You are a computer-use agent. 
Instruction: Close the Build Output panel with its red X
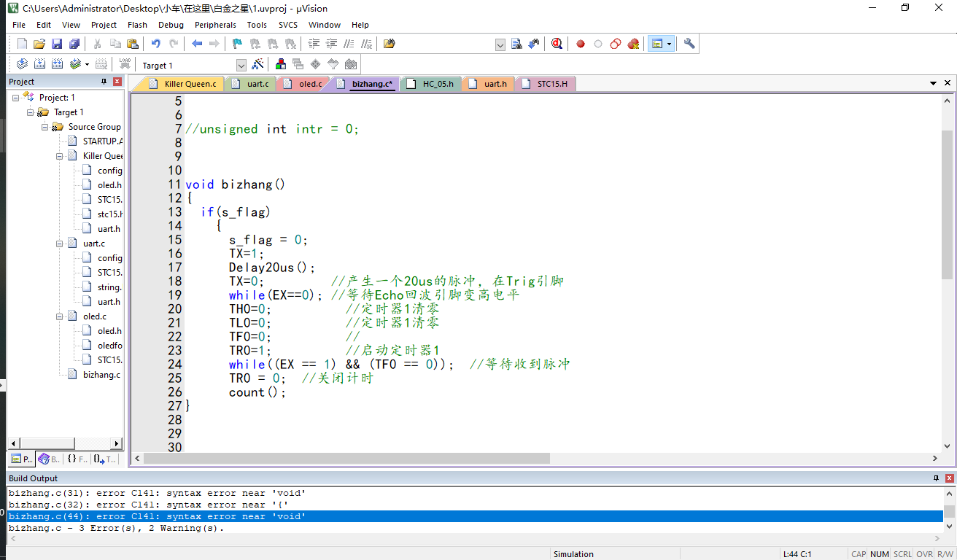(949, 478)
